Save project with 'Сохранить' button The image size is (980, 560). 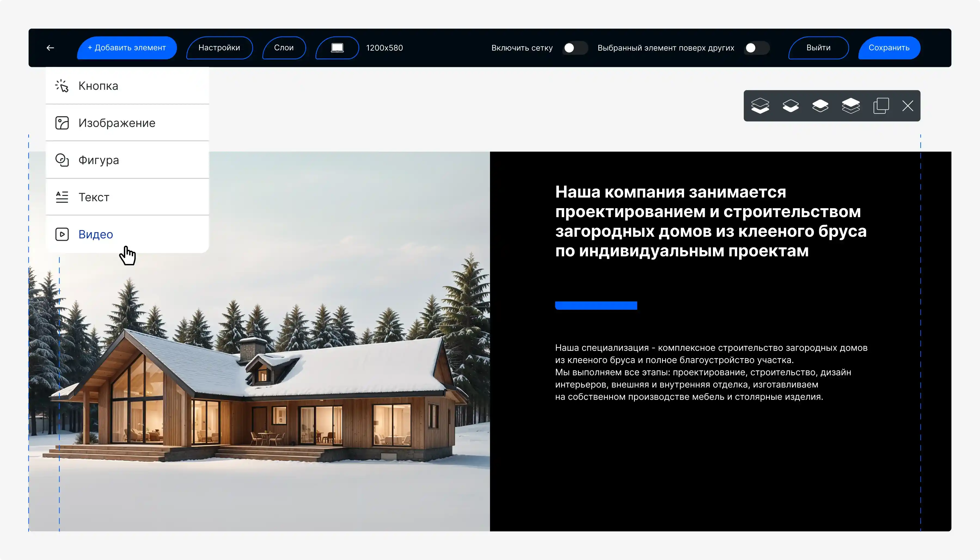click(889, 48)
